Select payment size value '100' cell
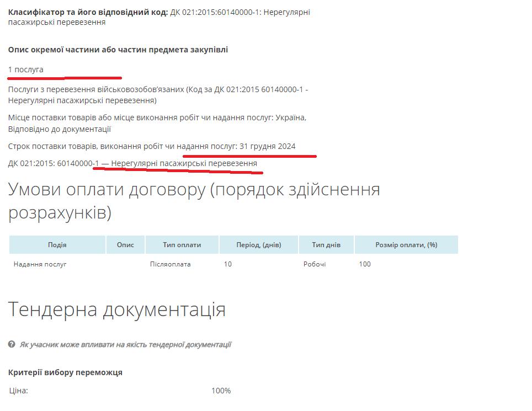Image resolution: width=532 pixels, height=411 pixels. pyautogui.click(x=365, y=264)
